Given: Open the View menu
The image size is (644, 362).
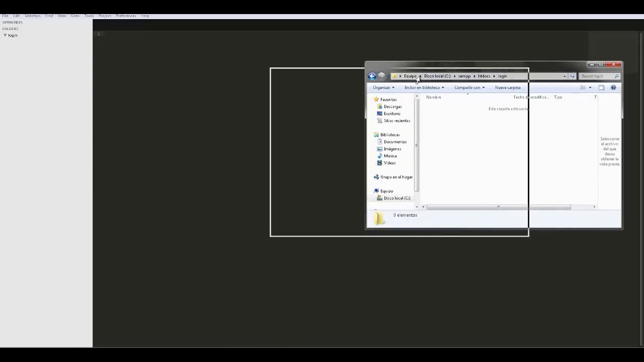Looking at the screenshot, I should click(62, 16).
